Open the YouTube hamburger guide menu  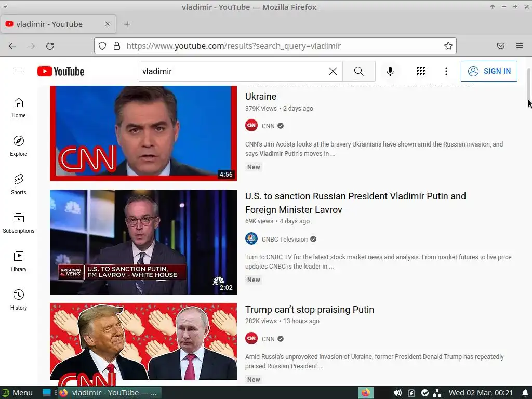click(x=19, y=71)
